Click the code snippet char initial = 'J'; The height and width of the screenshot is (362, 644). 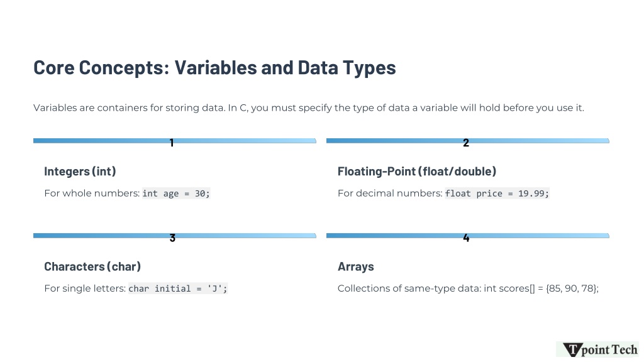click(178, 288)
